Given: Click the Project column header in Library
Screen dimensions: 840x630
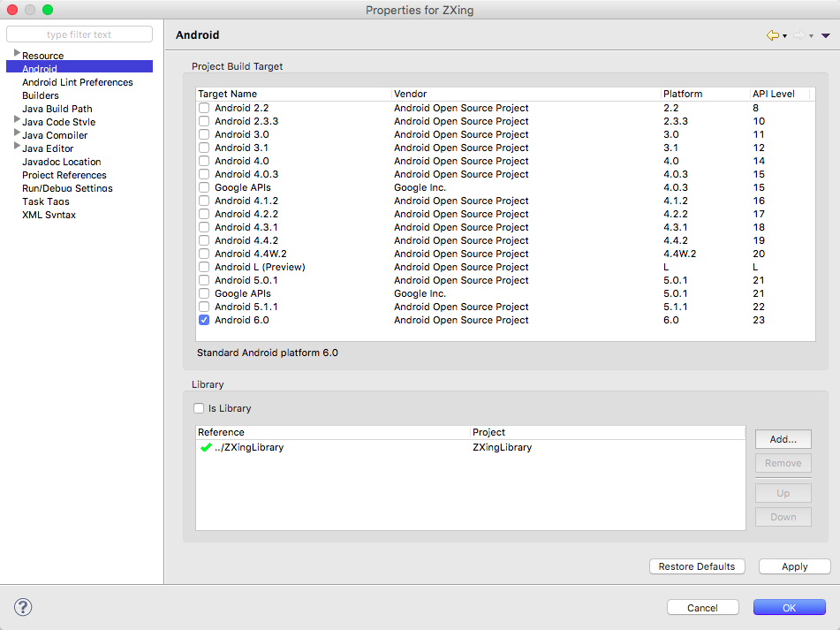Looking at the screenshot, I should tap(608, 432).
